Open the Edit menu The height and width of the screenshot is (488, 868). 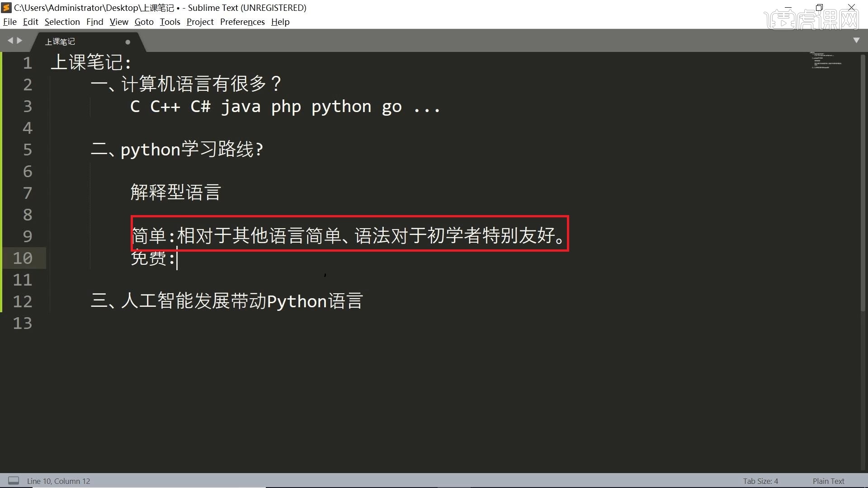30,22
